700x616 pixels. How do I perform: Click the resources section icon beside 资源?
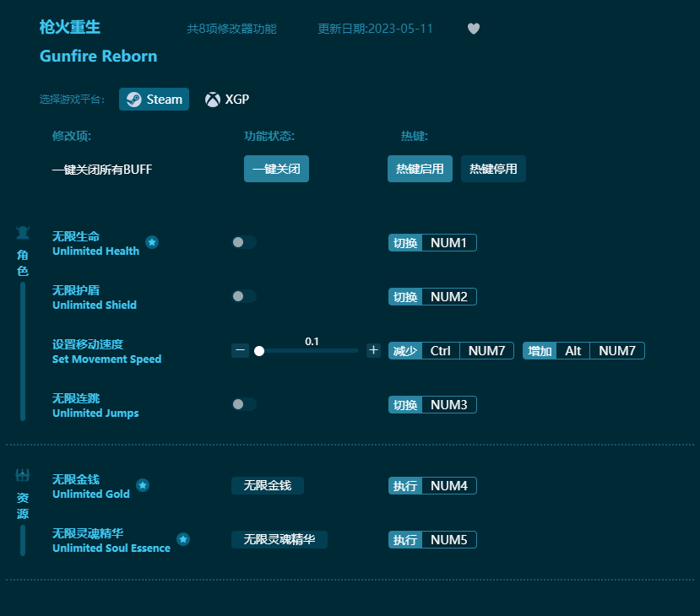click(24, 474)
